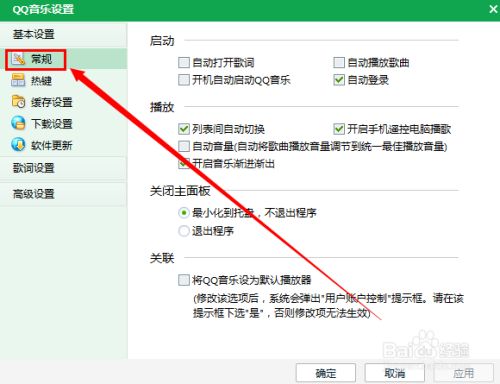Uncheck 自动登录 checkbox

(x=339, y=80)
